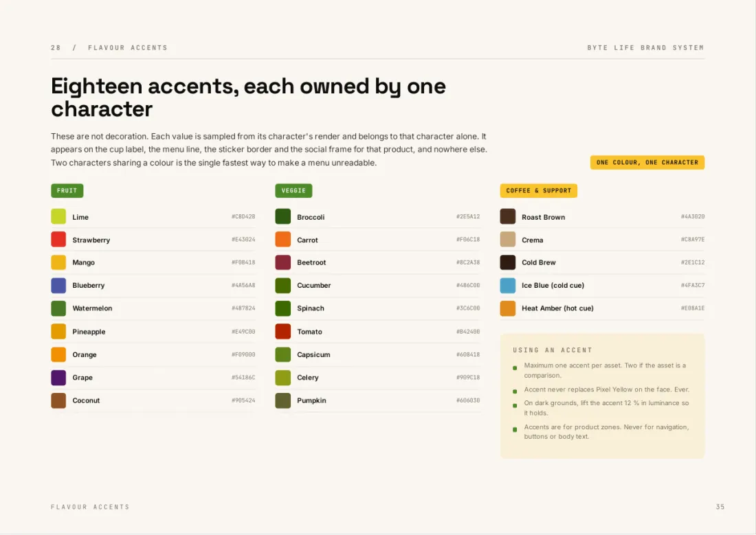Click the ONE COLOUR, ONE CHARACTER tag
756x535 pixels.
coord(647,163)
